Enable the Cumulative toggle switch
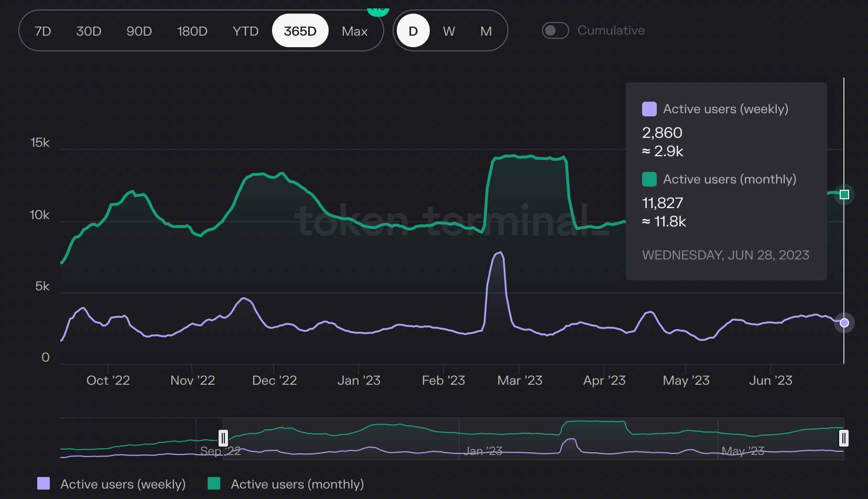The height and width of the screenshot is (499, 868). click(x=555, y=30)
